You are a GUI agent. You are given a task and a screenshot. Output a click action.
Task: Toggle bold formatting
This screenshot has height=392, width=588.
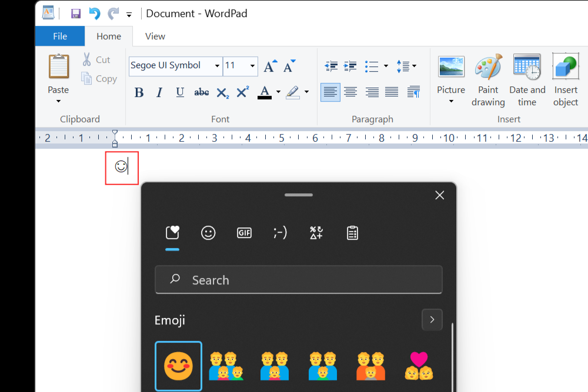pos(139,92)
